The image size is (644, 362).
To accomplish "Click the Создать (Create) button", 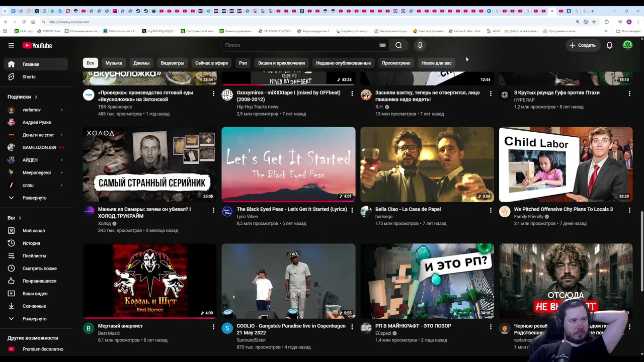I will coord(582,45).
